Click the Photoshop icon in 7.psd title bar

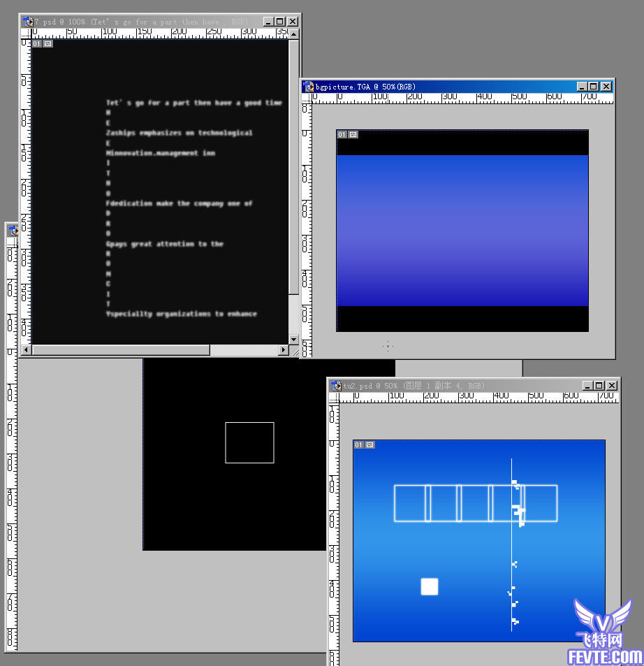tap(28, 21)
